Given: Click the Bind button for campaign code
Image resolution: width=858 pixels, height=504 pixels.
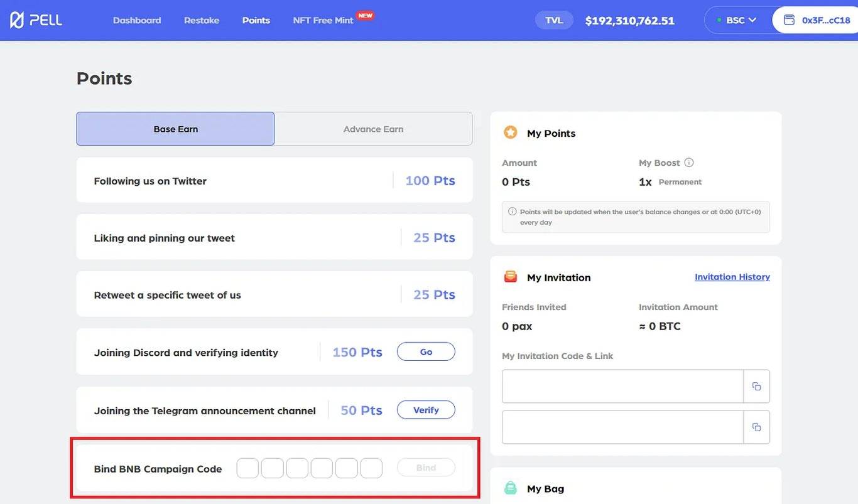Looking at the screenshot, I should [x=426, y=468].
